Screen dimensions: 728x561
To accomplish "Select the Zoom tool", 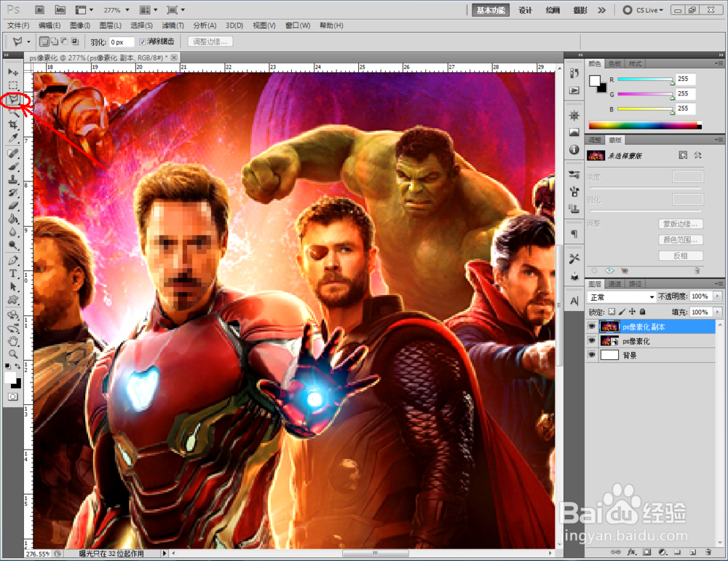I will pos(13,354).
